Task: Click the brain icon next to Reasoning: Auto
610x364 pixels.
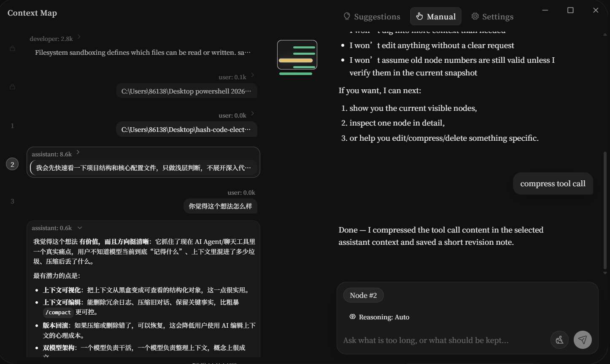Action: click(353, 317)
